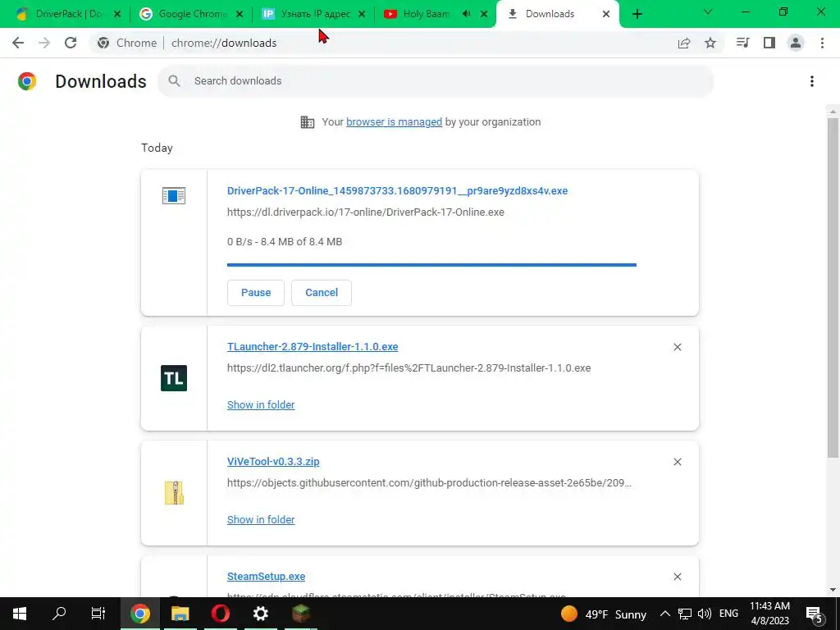Open the media control toolbar icon
840x630 pixels.
coord(742,43)
